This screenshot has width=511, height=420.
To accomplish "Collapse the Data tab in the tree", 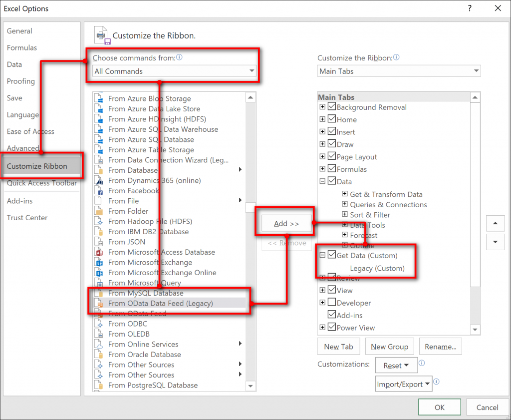I will (x=322, y=181).
